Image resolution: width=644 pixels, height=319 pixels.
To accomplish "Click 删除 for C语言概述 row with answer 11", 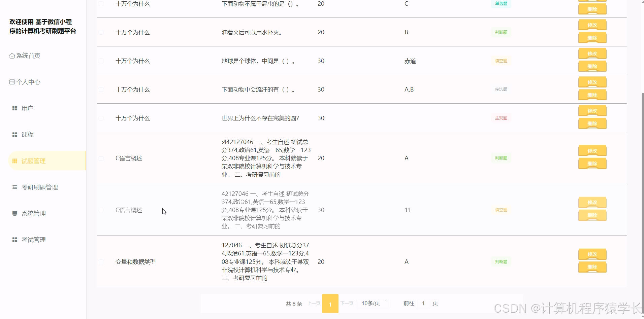I will 592,215.
